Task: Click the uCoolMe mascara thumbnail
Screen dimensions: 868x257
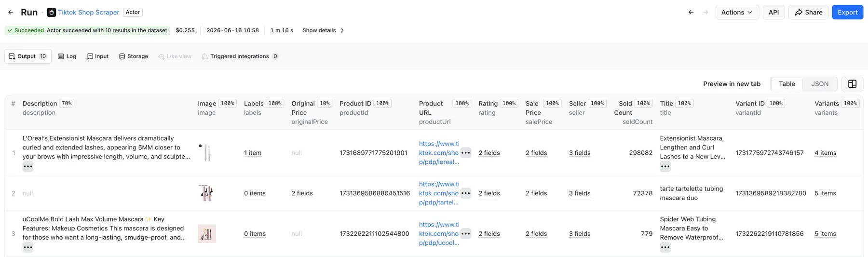Action: [207, 234]
